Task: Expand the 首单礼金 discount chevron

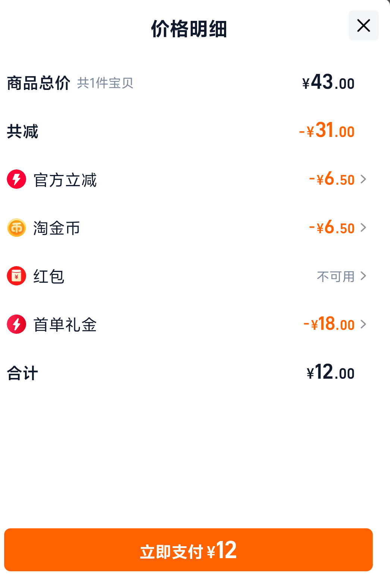Action: point(363,324)
